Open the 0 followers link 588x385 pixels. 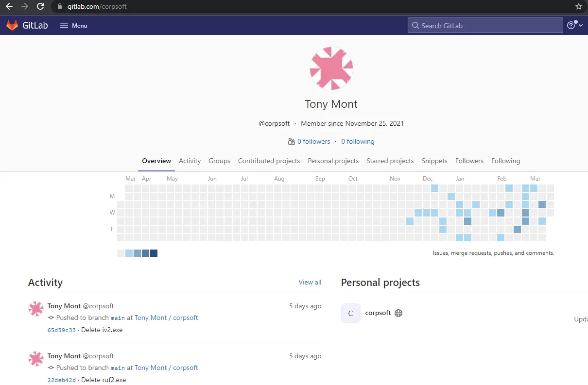click(x=313, y=142)
